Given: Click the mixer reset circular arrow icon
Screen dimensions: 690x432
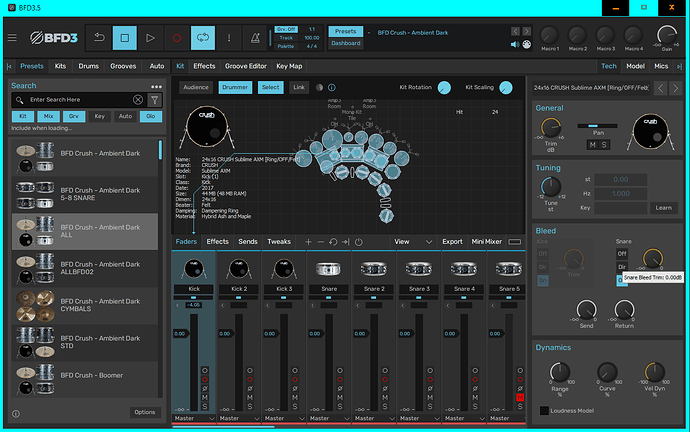Looking at the screenshot, I should click(x=333, y=242).
